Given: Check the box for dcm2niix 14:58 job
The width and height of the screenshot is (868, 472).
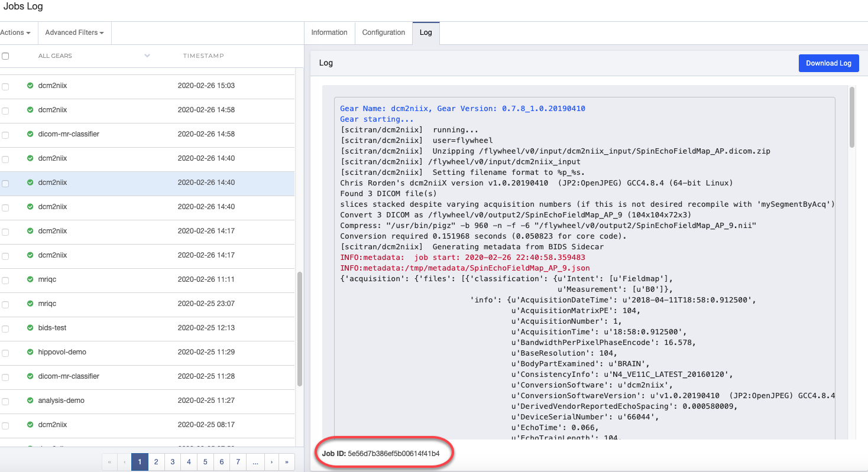Looking at the screenshot, I should click(x=5, y=110).
